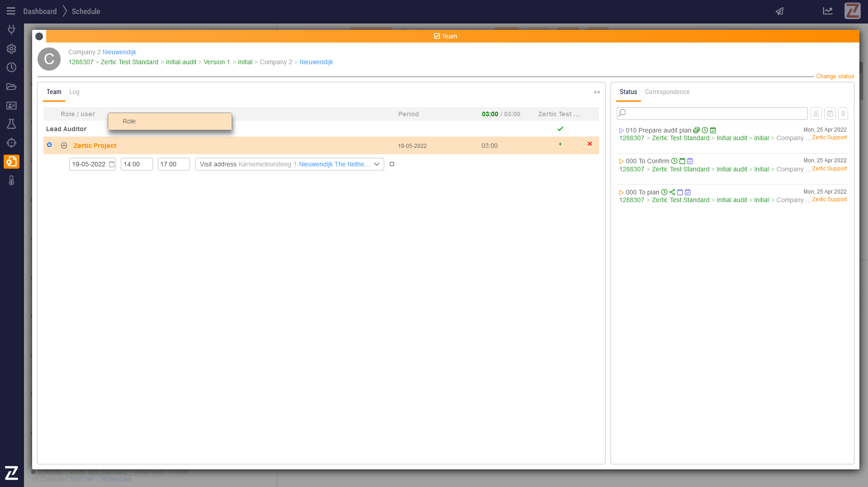
Task: Switch to the Correspondence tab
Action: point(667,92)
